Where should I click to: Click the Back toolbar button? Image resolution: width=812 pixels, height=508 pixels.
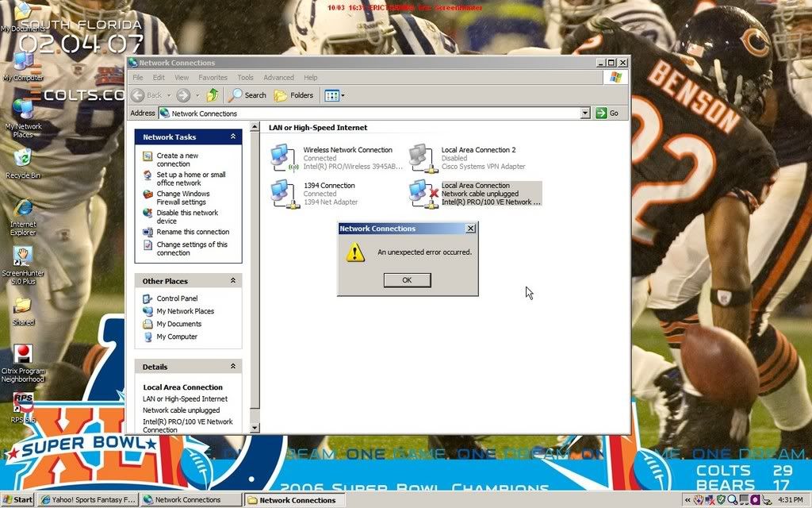click(147, 95)
